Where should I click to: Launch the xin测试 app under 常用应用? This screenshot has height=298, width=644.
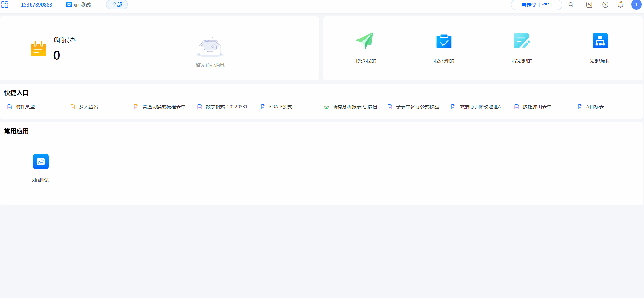tap(41, 162)
